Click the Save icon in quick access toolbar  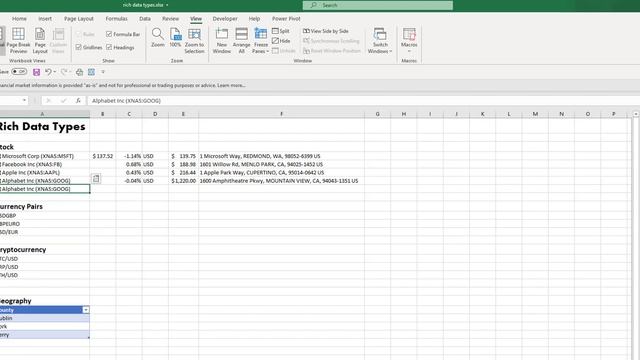(36, 72)
